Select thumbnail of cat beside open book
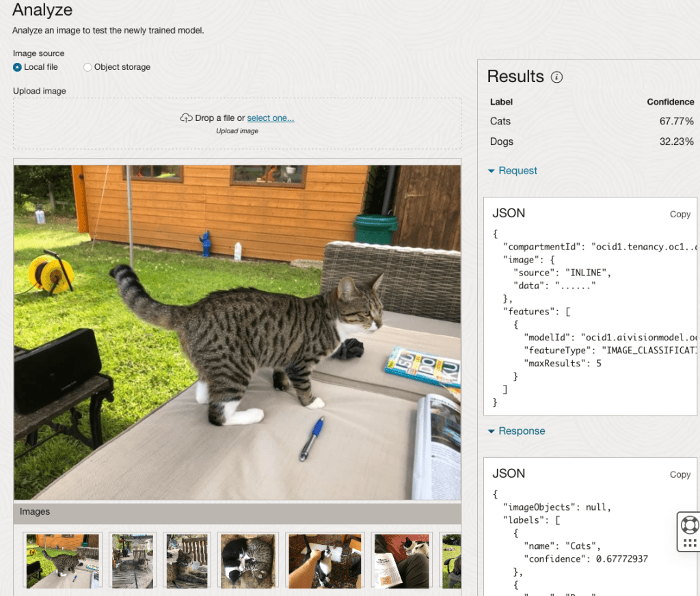Viewport: 700px width, 596px height. 401,560
